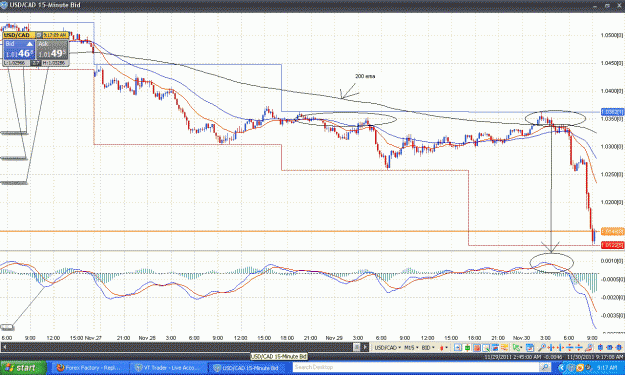Image resolution: width=625 pixels, height=375 pixels.
Task: Click the red price label on the axis
Action: click(612, 245)
